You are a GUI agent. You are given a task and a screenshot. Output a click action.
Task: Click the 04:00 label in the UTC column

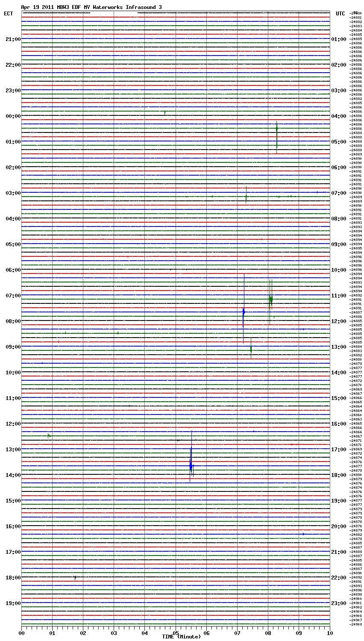tap(339, 116)
